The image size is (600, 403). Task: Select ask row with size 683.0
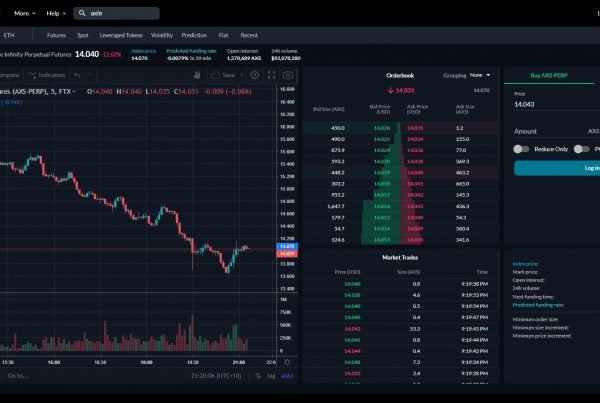coord(450,184)
